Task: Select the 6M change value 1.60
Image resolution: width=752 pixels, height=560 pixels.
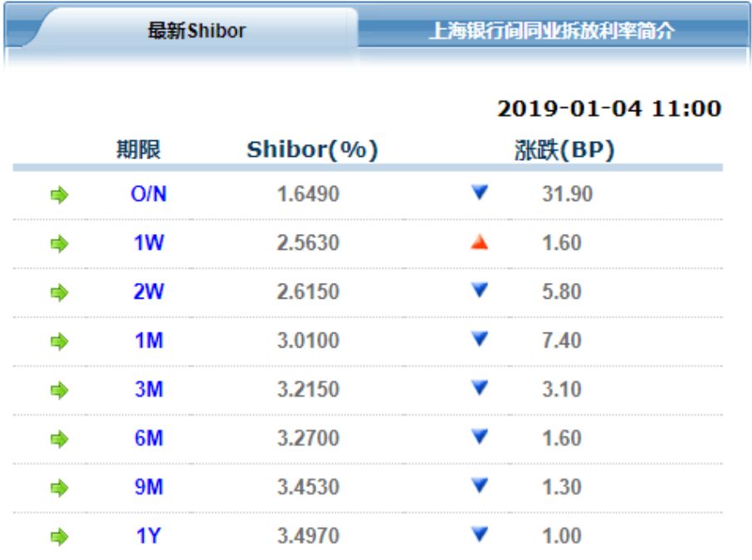Action: 562,438
